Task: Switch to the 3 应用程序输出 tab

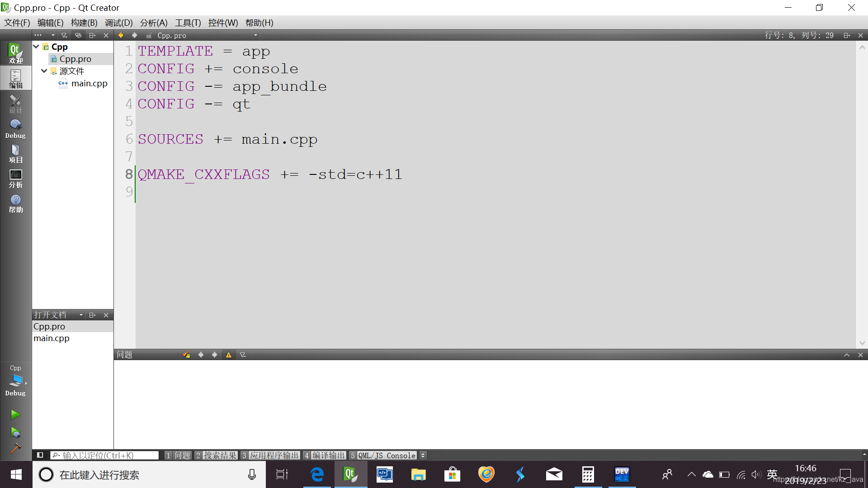Action: (x=270, y=455)
